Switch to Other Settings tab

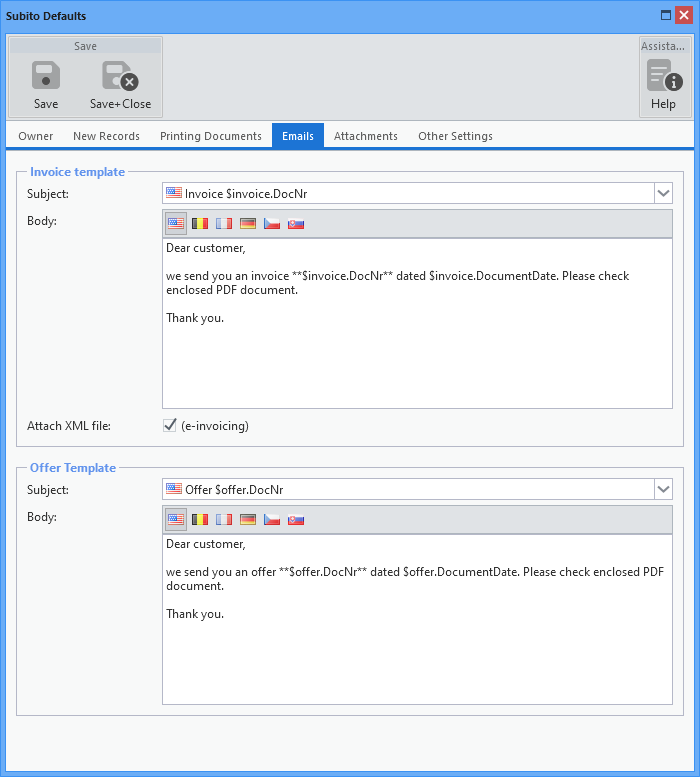[x=455, y=136]
